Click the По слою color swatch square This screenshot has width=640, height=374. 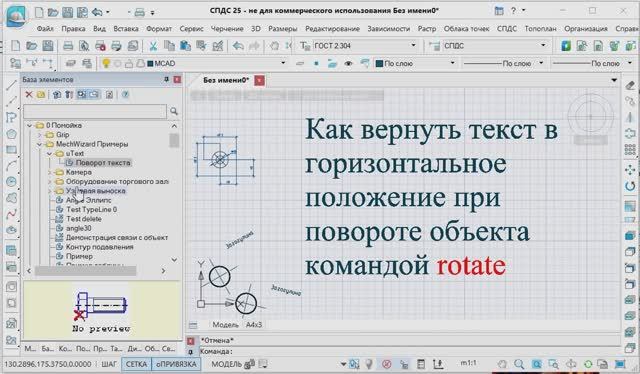[379, 64]
